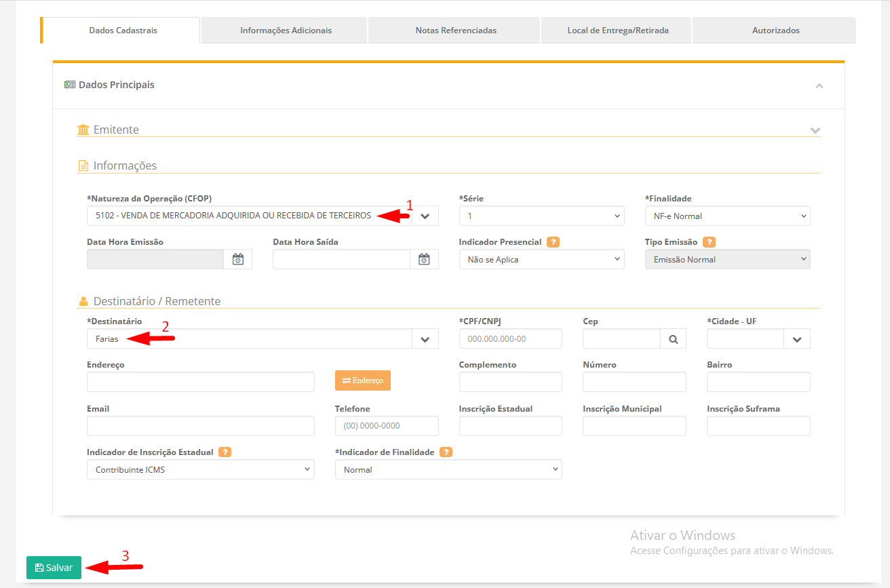The image size is (890, 588).
Task: Expand the Emitente section
Action: pyautogui.click(x=815, y=130)
